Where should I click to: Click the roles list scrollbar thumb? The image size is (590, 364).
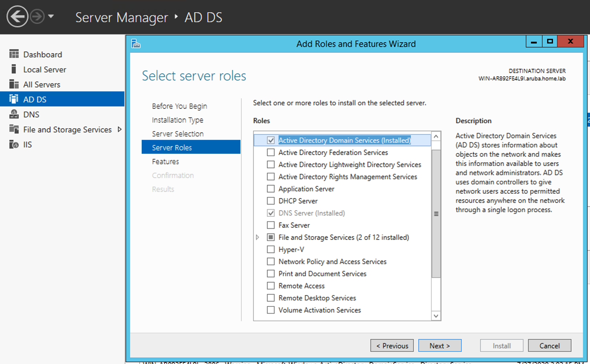coord(436,214)
